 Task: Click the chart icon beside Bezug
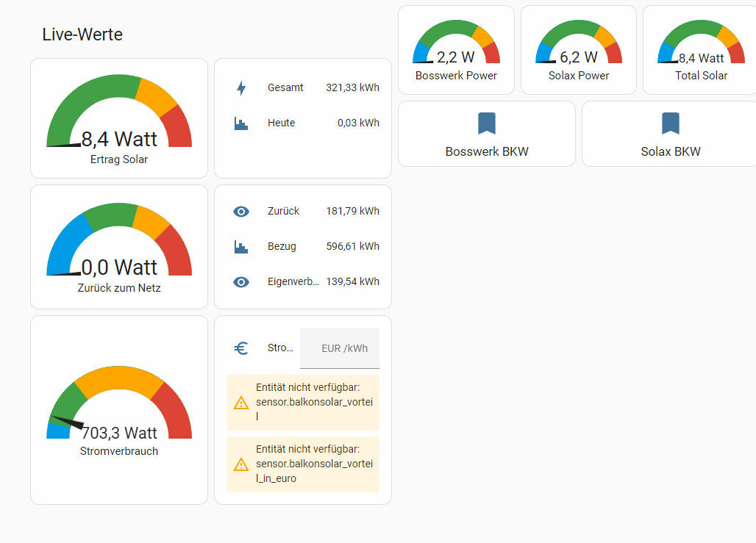pyautogui.click(x=241, y=247)
